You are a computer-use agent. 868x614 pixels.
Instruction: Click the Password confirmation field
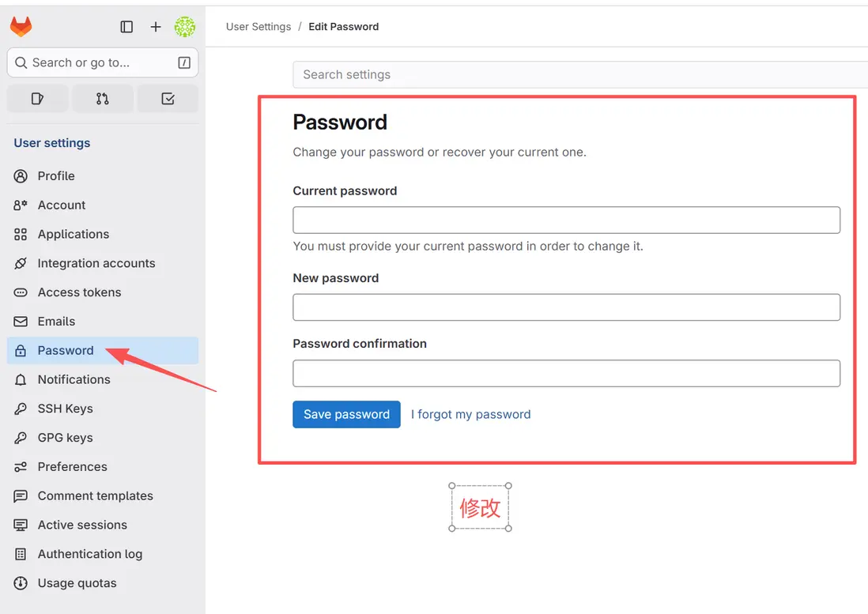coord(566,373)
